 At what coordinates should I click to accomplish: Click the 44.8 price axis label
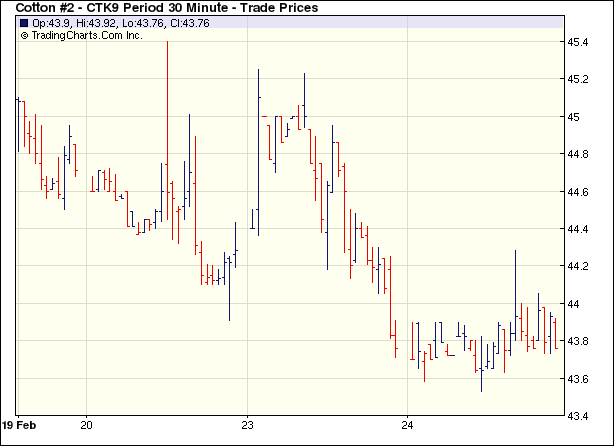581,154
